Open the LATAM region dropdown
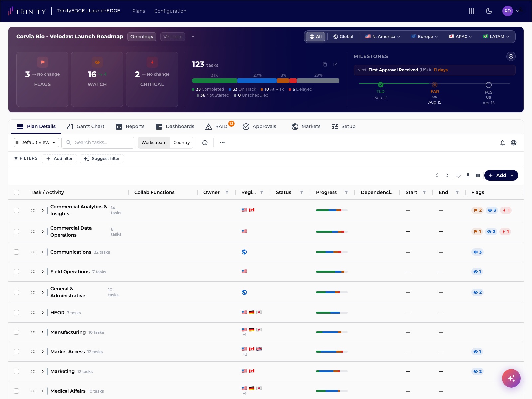 pyautogui.click(x=496, y=37)
